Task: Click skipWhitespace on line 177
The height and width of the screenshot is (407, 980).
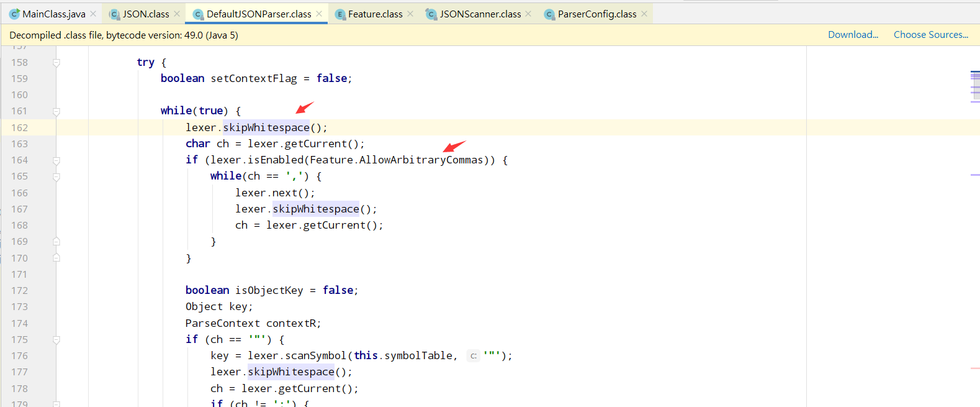Action: [x=291, y=372]
